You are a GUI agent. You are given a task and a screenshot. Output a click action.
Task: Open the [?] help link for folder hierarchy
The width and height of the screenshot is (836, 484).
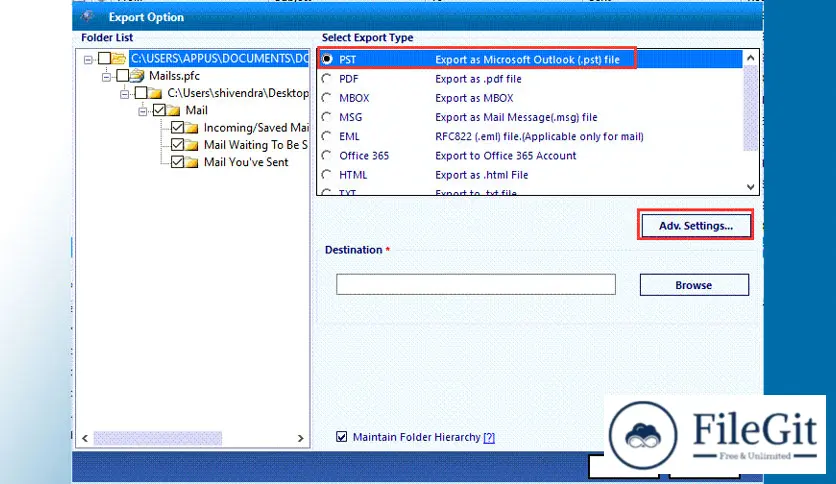point(489,438)
